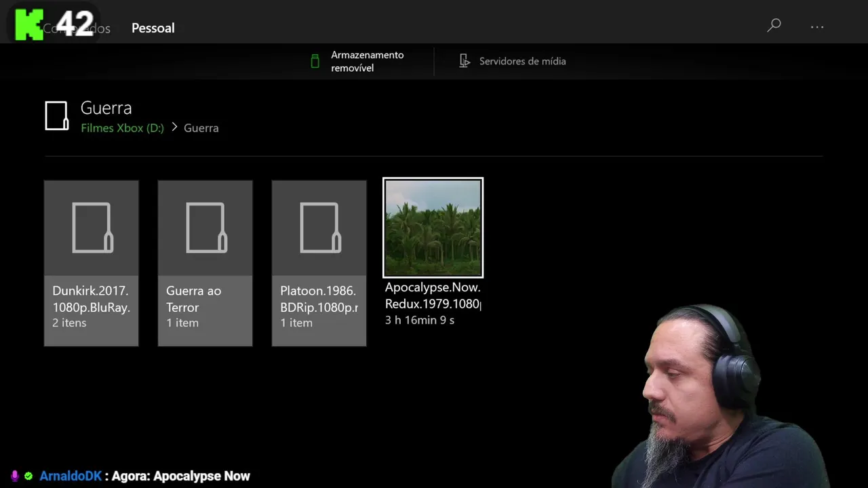Click the Guerra page title

pos(106,108)
